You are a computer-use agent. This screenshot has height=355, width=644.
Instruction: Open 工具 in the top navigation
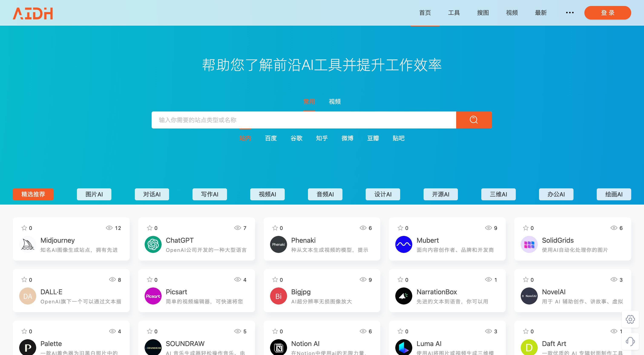coord(454,13)
